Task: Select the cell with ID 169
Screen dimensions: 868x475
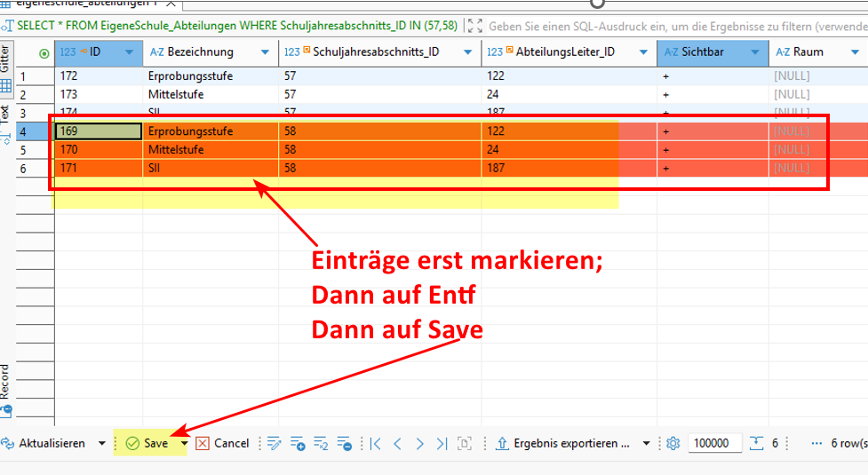Action: pos(98,131)
